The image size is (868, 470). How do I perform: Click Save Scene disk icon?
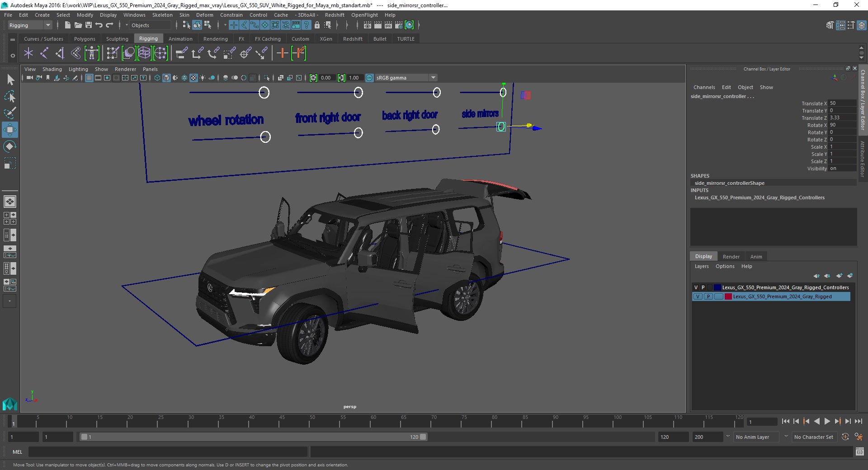89,25
